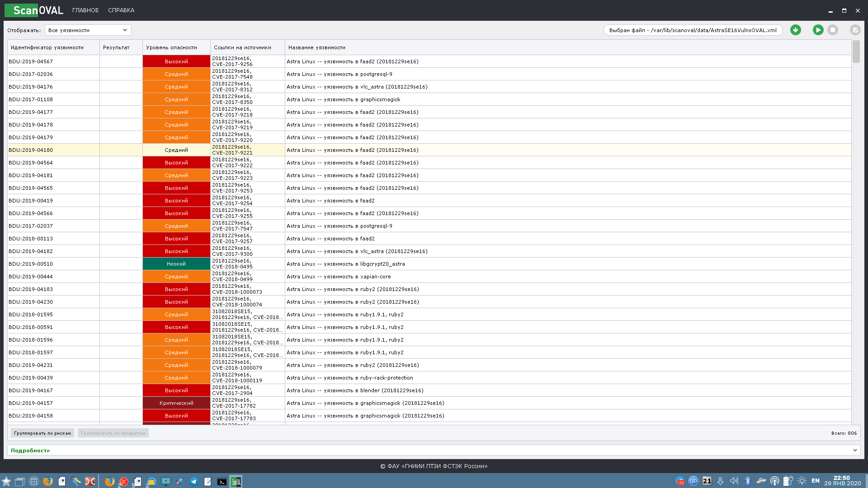Switch to the running Firefox window in the taskbar
The height and width of the screenshot is (488, 868).
tap(109, 482)
